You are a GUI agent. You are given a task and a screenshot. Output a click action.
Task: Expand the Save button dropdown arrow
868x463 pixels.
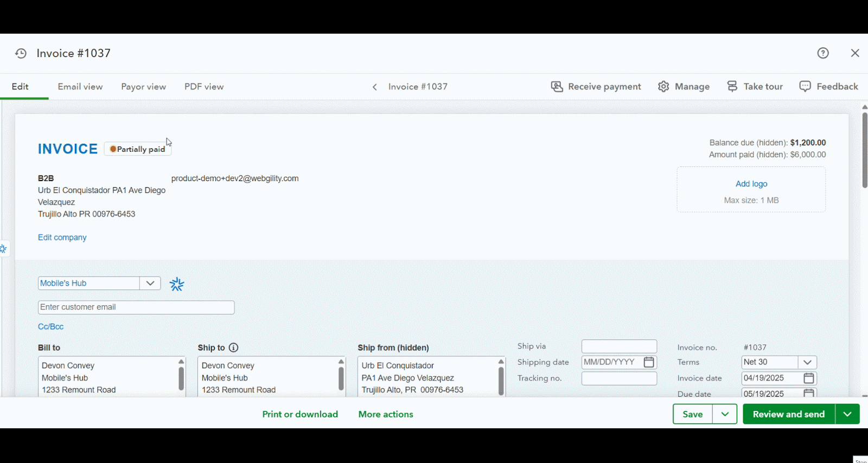click(725, 414)
